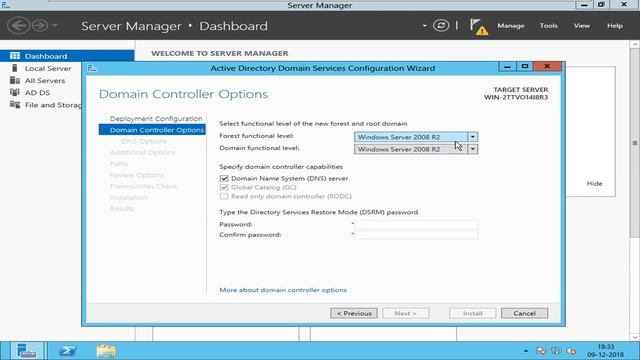This screenshot has height=360, width=640.
Task: Open Server Manager from the taskbar
Action: point(26,351)
